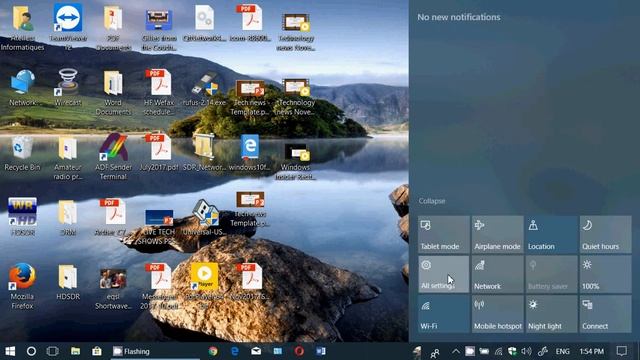Launch Opera browser from the taskbar

pyautogui.click(x=299, y=351)
